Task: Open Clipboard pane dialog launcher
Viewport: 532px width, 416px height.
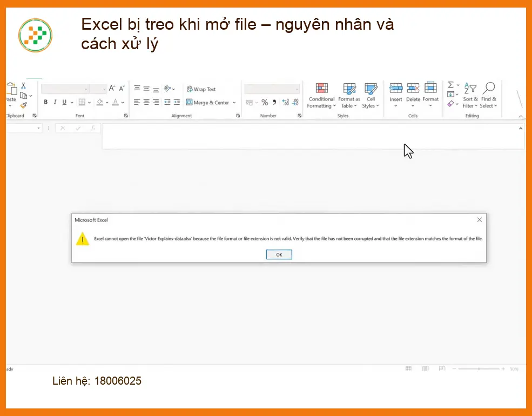Action: (x=34, y=116)
